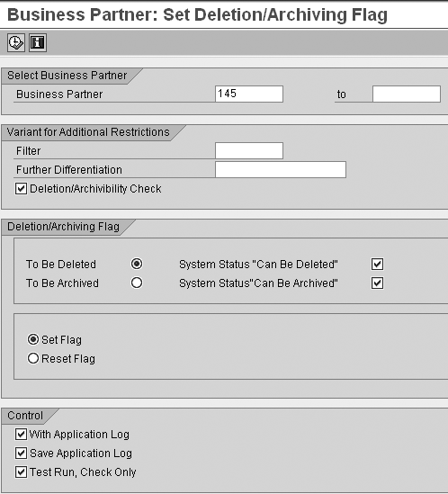Viewport: 448px width, 494px height.
Task: Click the Further Differentiation input field
Action: (x=281, y=169)
